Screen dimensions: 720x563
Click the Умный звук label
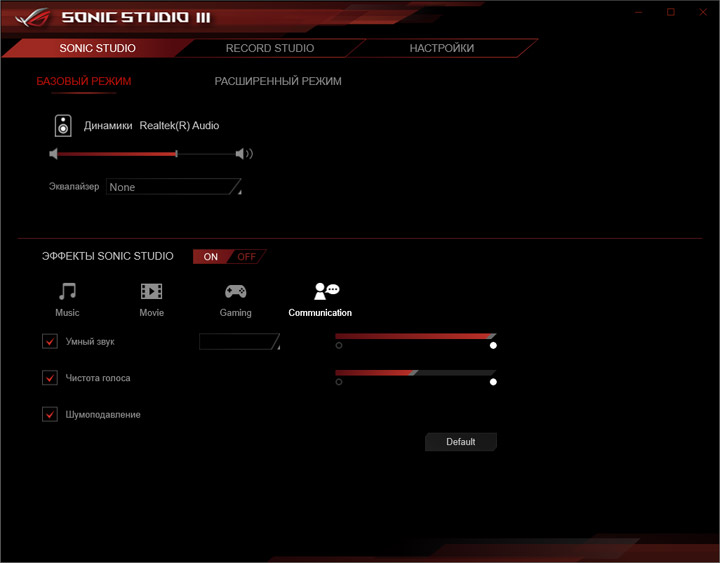click(90, 342)
